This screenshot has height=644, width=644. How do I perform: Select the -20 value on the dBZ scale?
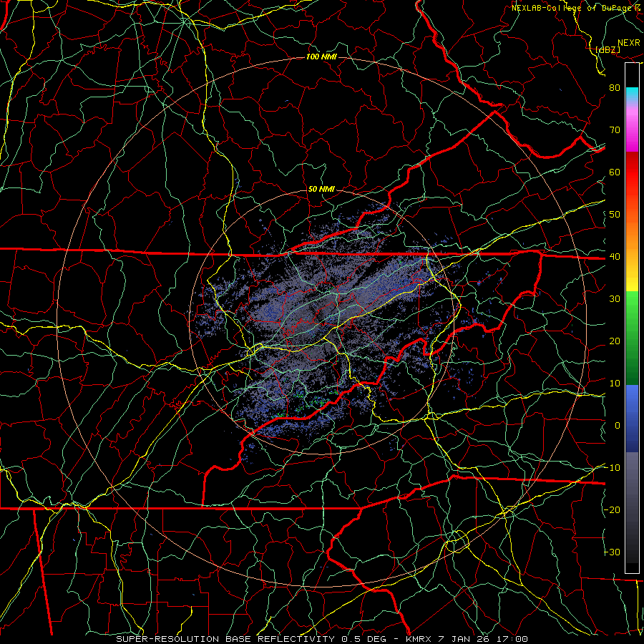612,510
